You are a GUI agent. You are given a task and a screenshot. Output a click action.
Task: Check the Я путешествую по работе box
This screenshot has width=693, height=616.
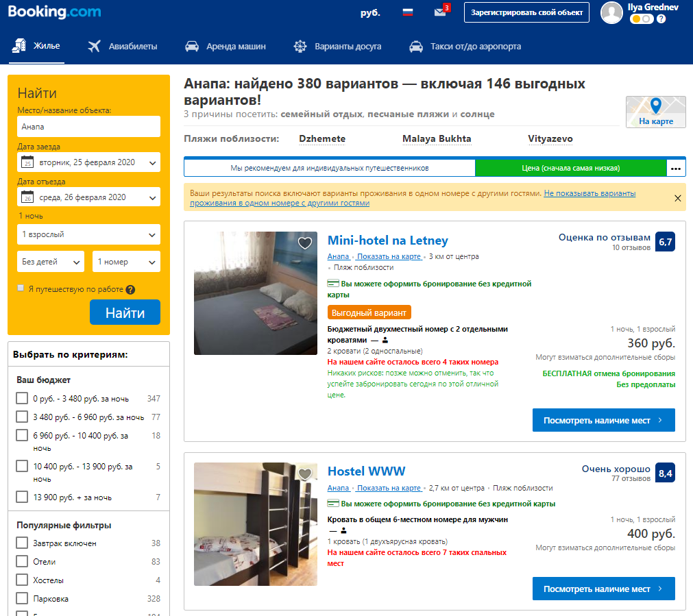point(21,288)
